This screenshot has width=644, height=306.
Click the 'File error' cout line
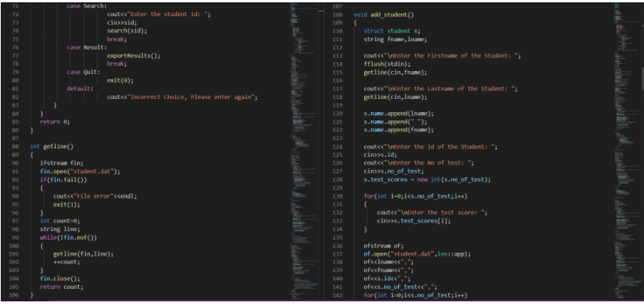click(95, 196)
